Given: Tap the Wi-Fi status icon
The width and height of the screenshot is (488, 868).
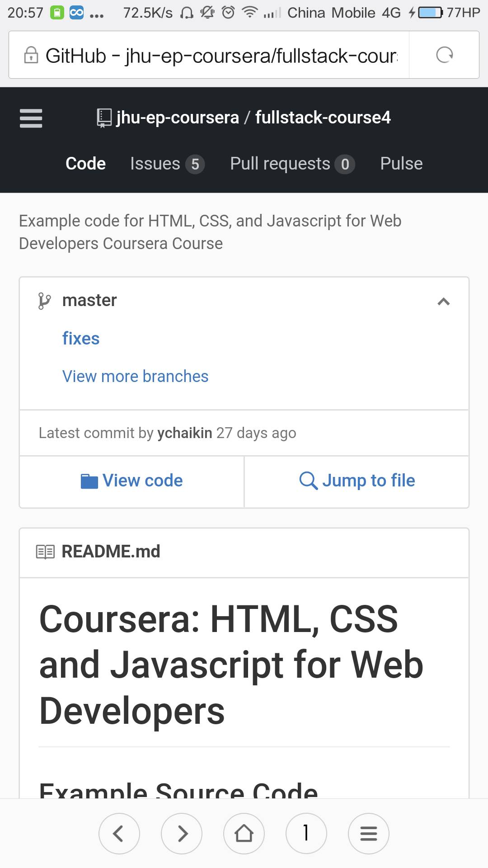Looking at the screenshot, I should [x=249, y=13].
